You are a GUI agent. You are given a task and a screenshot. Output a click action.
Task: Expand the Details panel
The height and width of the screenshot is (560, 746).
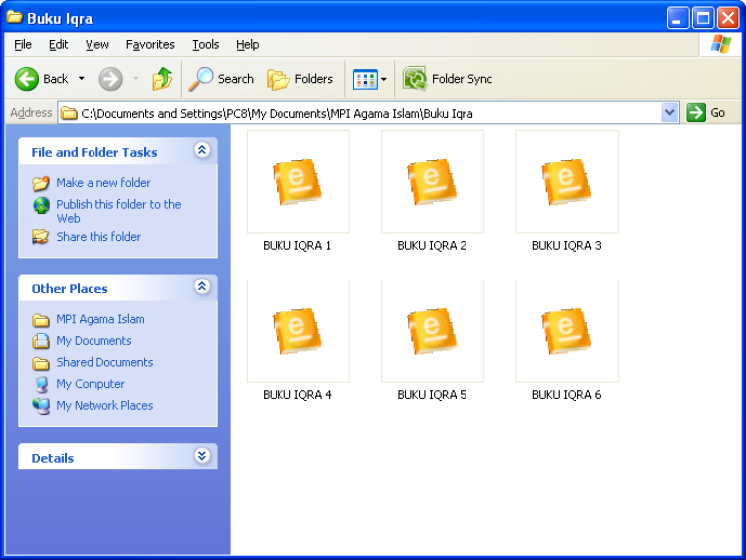click(x=202, y=456)
